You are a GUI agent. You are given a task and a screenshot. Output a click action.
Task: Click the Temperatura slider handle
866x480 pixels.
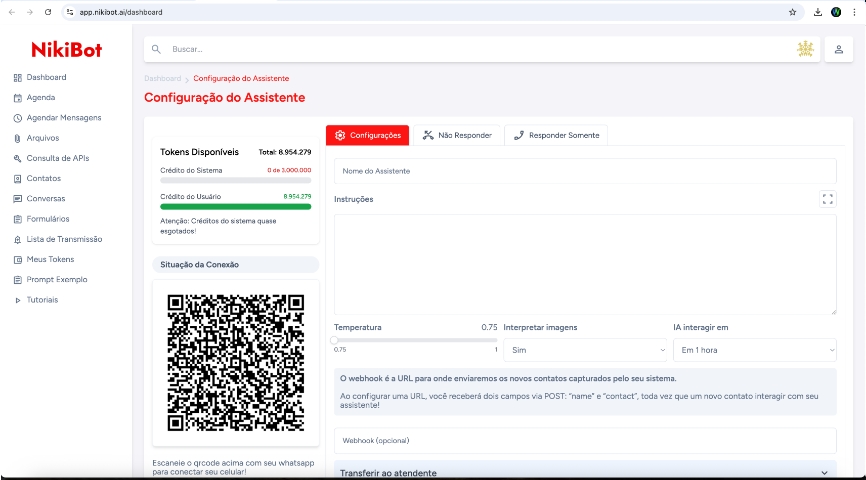click(x=335, y=340)
